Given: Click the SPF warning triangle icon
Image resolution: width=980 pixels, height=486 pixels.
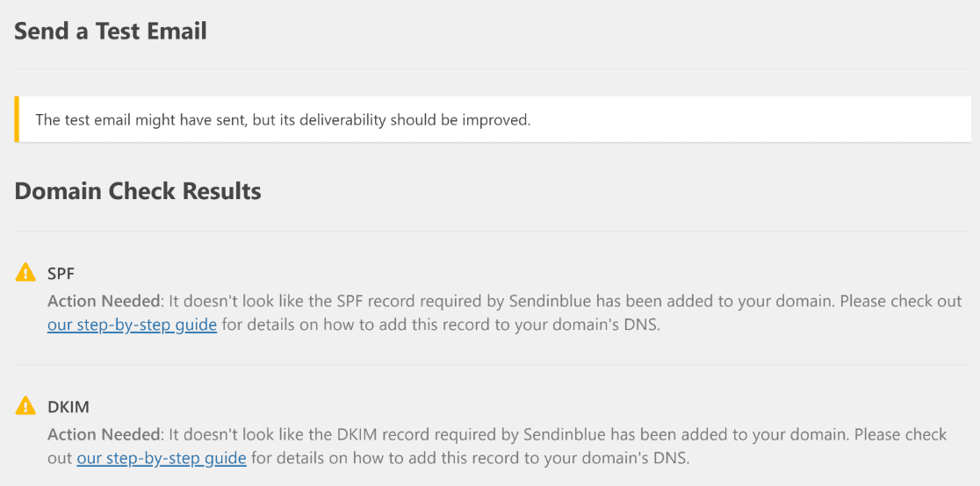Looking at the screenshot, I should coord(25,272).
